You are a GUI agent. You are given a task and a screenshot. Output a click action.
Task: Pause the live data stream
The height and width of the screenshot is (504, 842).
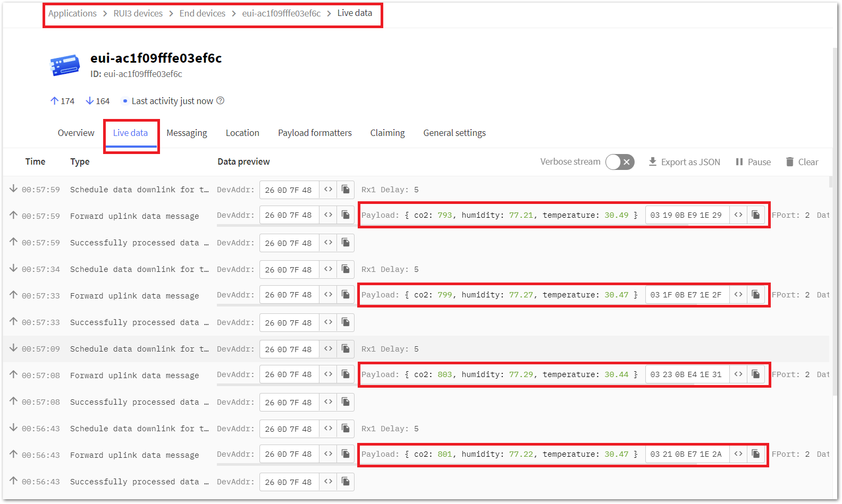click(x=753, y=162)
